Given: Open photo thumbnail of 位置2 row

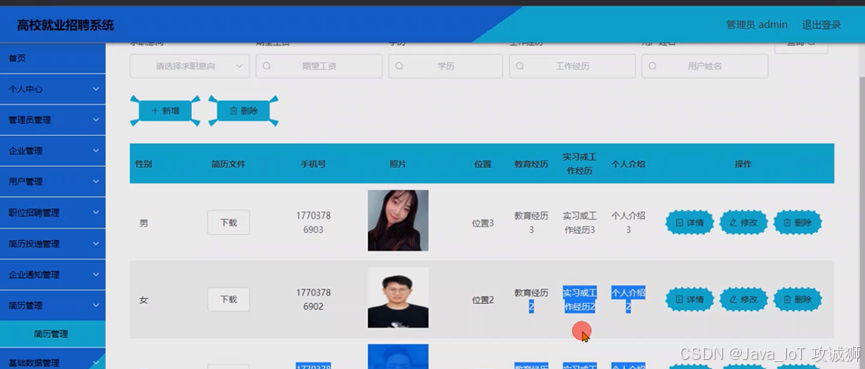Looking at the screenshot, I should 398,298.
